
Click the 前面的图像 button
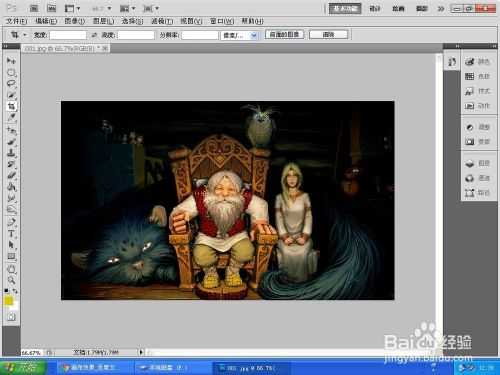coord(284,34)
